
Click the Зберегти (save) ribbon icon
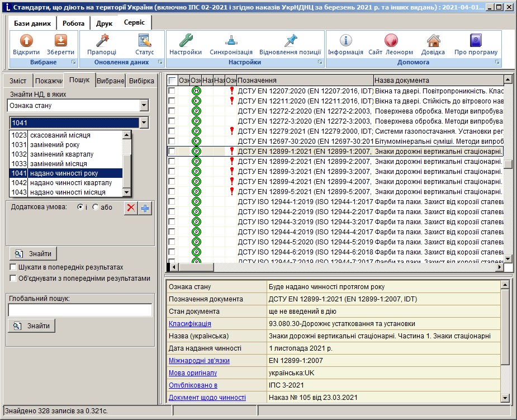pyautogui.click(x=61, y=41)
